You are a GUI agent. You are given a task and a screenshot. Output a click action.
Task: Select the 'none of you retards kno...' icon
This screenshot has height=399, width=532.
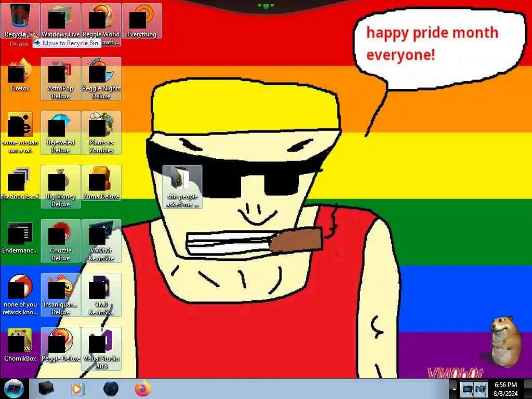tap(20, 295)
